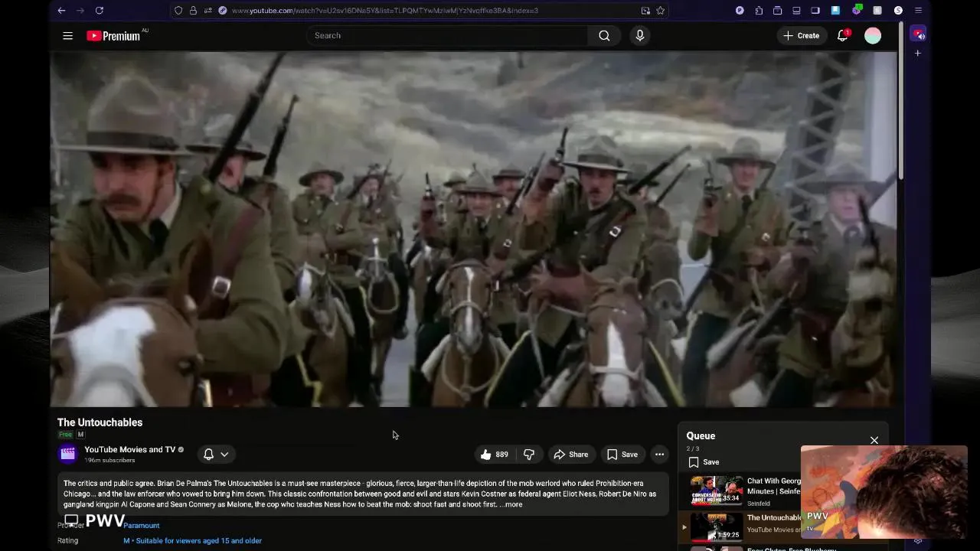Open the shield tracking protection icon
This screenshot has width=980, height=551.
point(178,11)
